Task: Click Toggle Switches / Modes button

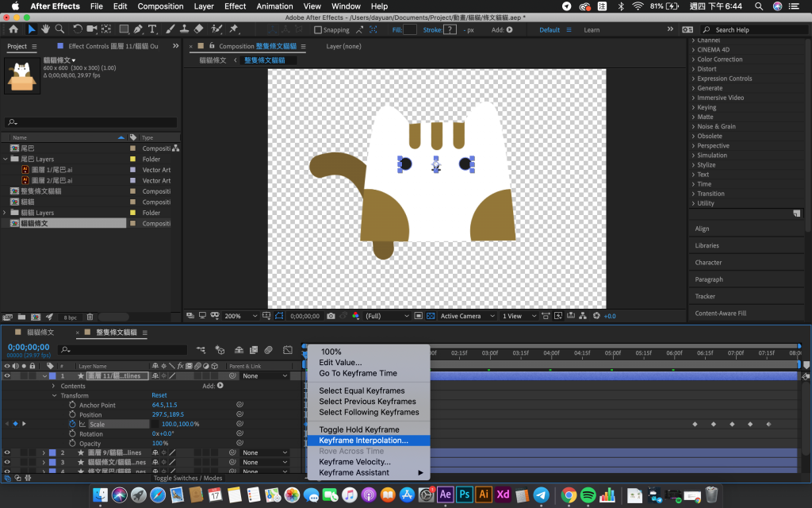Action: [188, 479]
